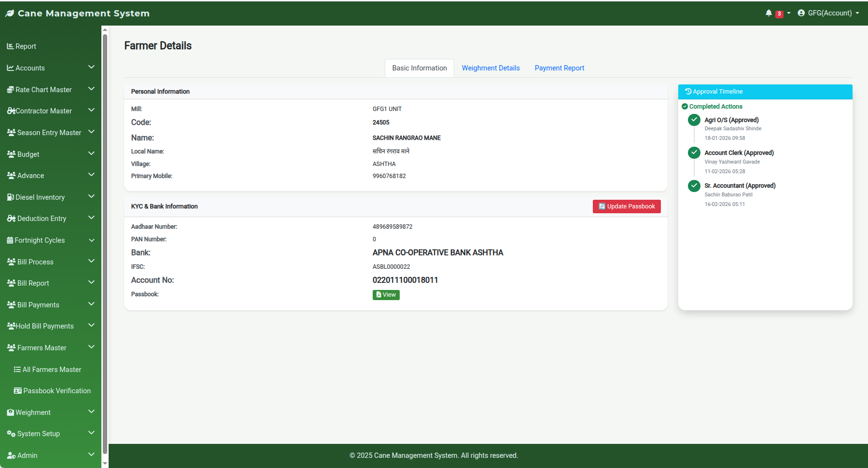Open the Bill Process menu
This screenshot has width=868, height=468.
(51, 262)
